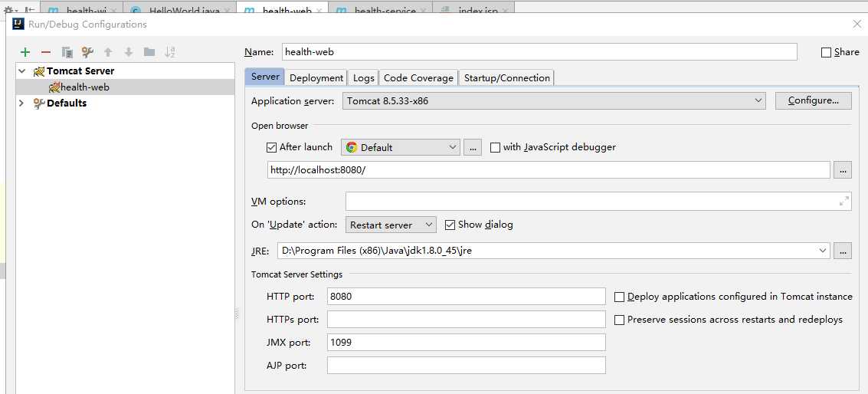This screenshot has width=868, height=394.
Task: Click Chrome icon in browser dropdown
Action: click(x=352, y=147)
